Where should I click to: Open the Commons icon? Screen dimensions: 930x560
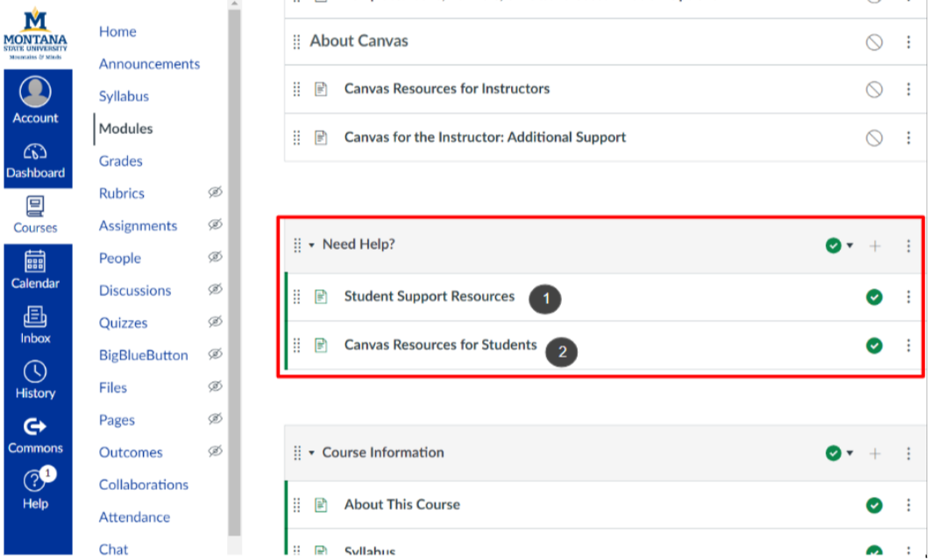36,427
